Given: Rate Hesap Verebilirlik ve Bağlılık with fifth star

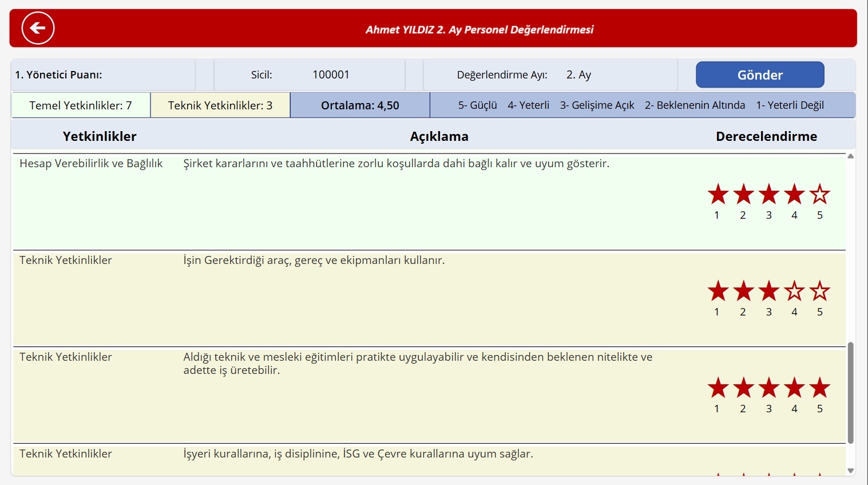Looking at the screenshot, I should point(819,195).
